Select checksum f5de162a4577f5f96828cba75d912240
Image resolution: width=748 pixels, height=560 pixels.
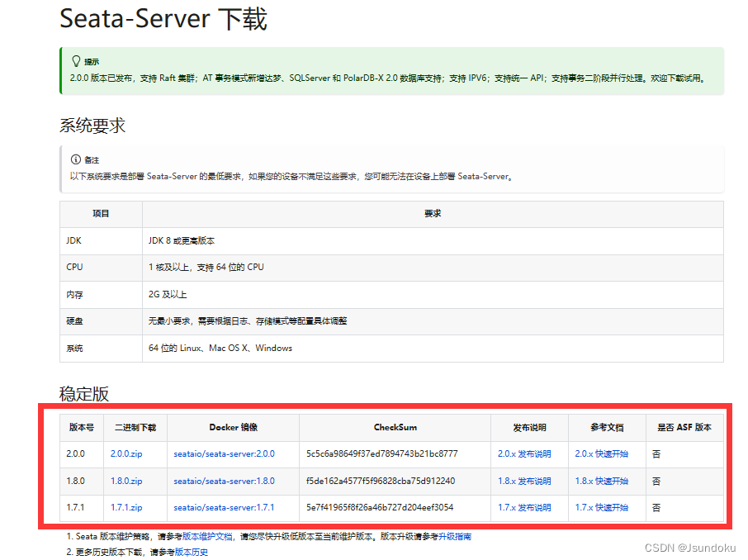click(x=381, y=482)
